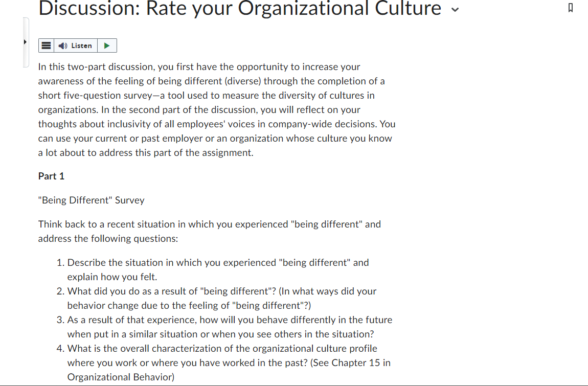Click the intro paragraph starting "In this two-part"

(x=217, y=109)
